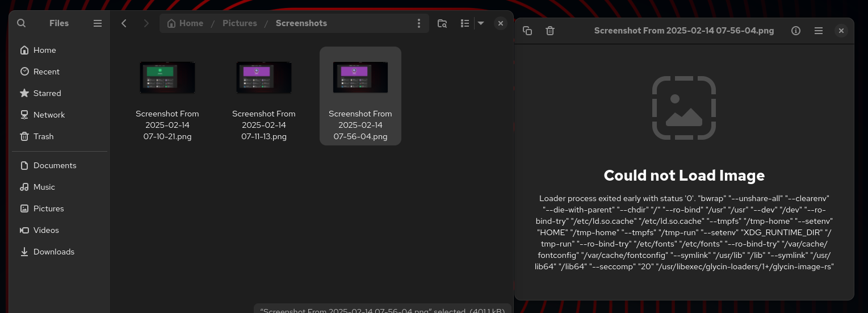Open Music in the sidebar
This screenshot has width=868, height=313.
click(x=60, y=187)
